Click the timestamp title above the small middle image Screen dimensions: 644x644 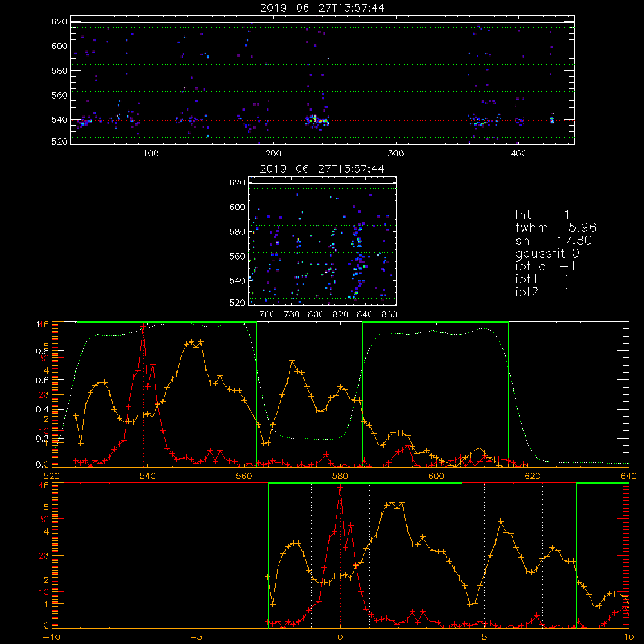click(323, 169)
